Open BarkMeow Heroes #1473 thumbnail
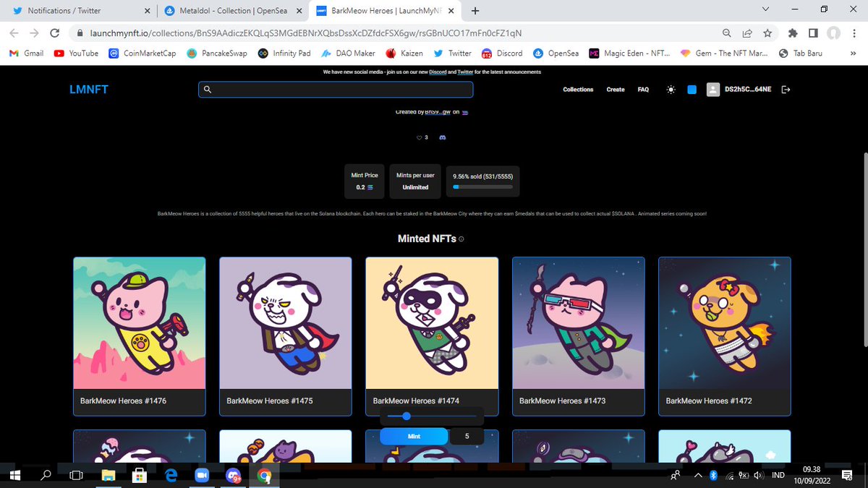 tap(579, 323)
